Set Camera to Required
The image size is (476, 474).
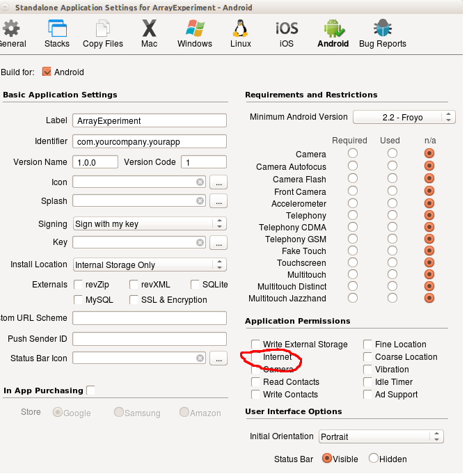click(353, 154)
